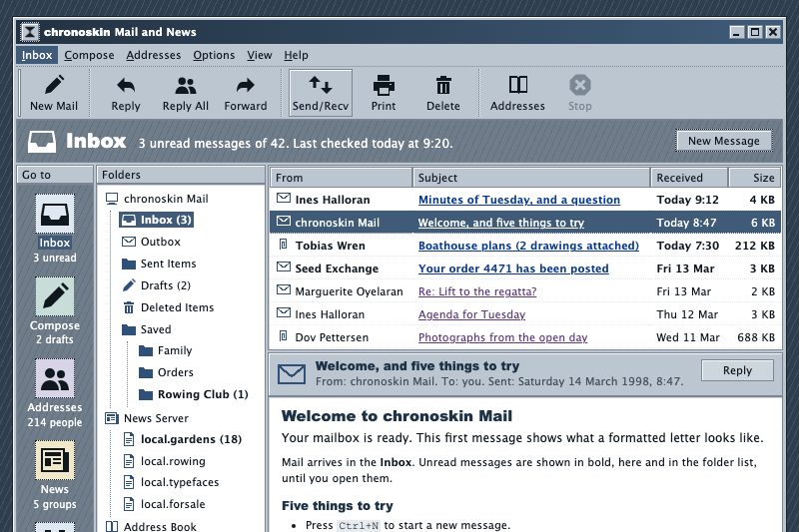Select the chronoskin Mail root folder
This screenshot has height=532, width=799.
click(x=157, y=199)
